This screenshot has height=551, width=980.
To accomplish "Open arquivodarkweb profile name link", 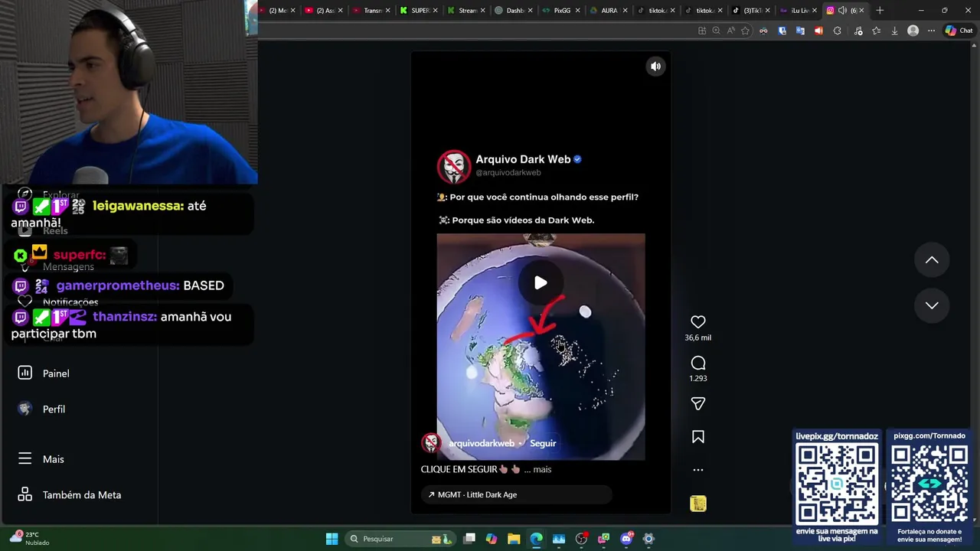I will (x=482, y=443).
